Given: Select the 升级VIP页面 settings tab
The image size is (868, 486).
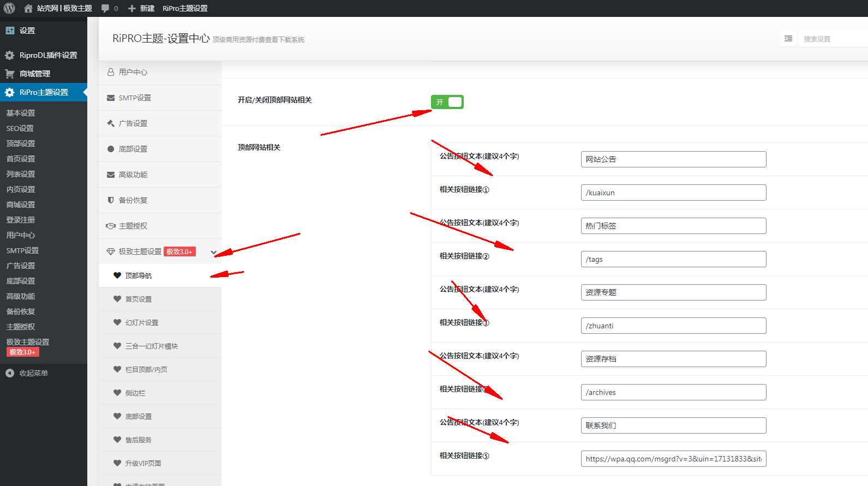Looking at the screenshot, I should pos(160,463).
